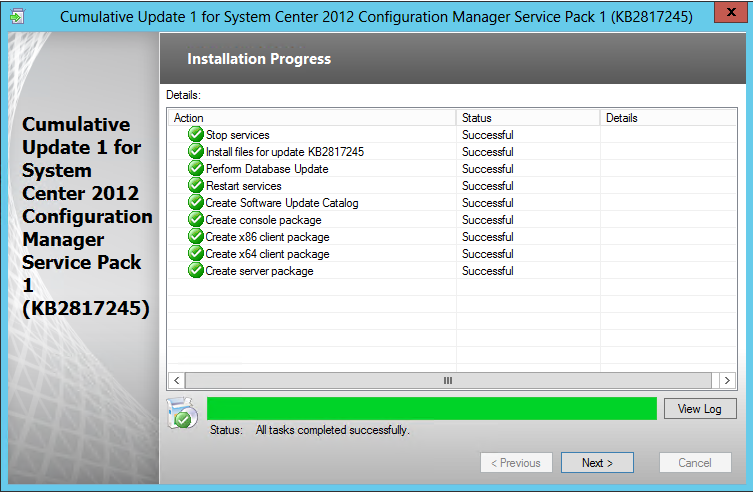Click the Cumulative Update 1 sidebar title text
753x493 pixels.
[87, 216]
